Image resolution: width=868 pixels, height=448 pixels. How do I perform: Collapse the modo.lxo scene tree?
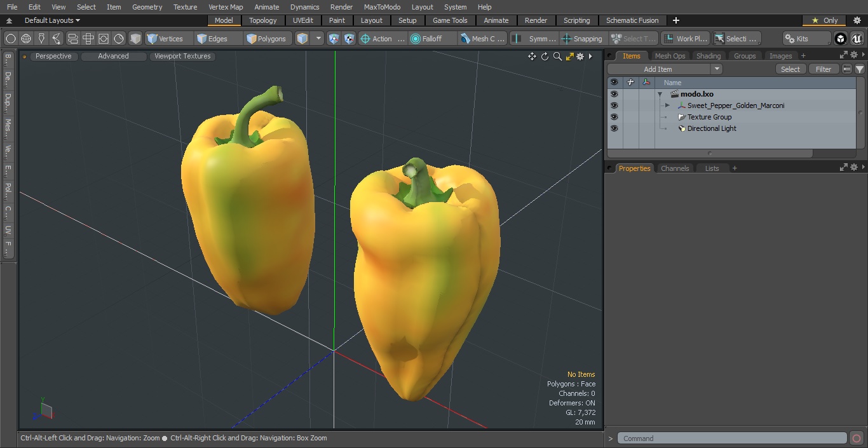tap(660, 94)
